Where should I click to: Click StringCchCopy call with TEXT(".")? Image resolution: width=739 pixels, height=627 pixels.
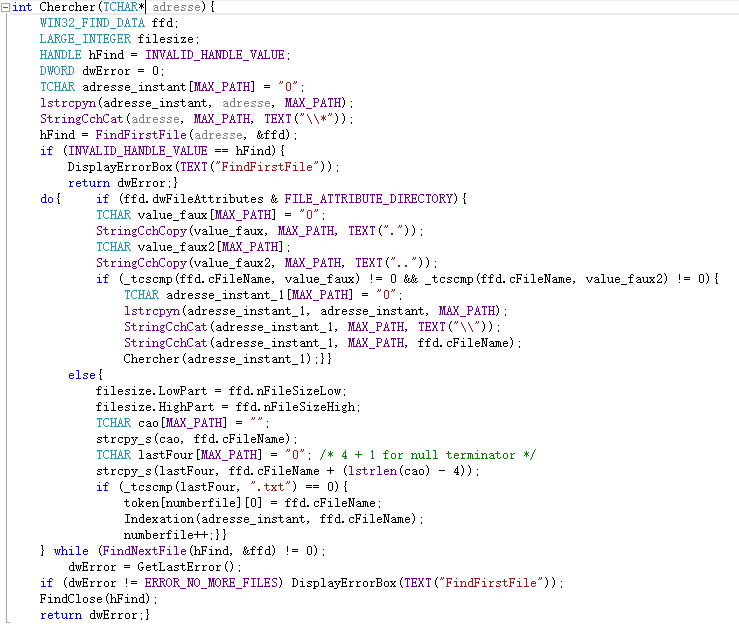click(x=260, y=231)
